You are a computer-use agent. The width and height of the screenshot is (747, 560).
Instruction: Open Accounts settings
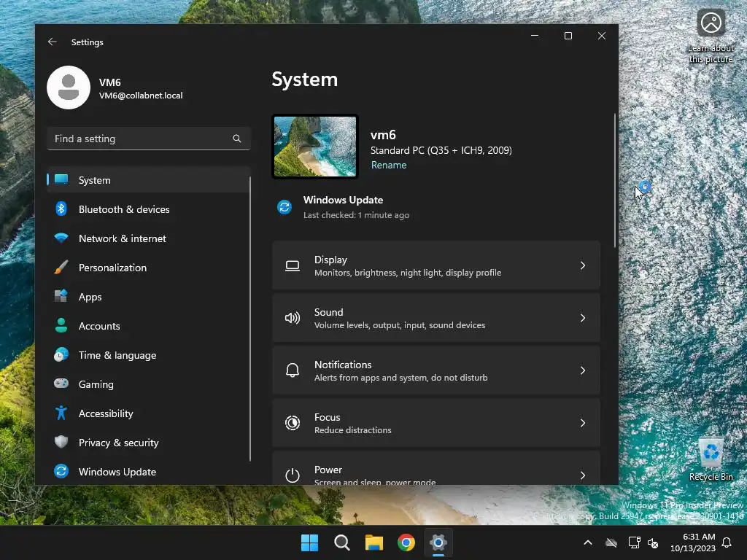tap(149, 326)
